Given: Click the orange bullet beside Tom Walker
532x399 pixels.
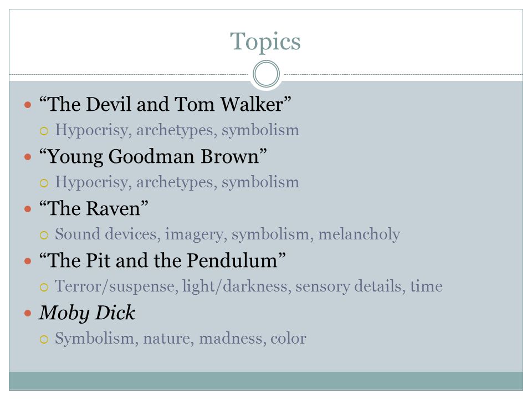Looking at the screenshot, I should click(28, 105).
